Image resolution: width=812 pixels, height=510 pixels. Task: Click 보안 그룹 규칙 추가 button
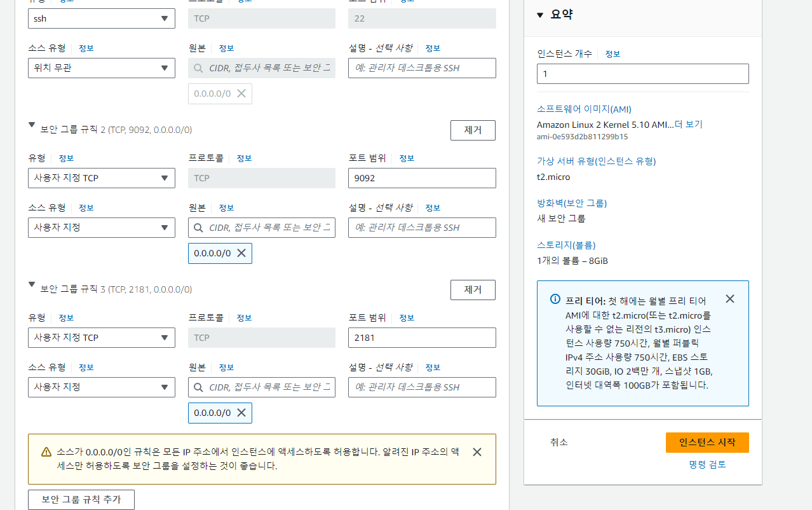coord(81,500)
